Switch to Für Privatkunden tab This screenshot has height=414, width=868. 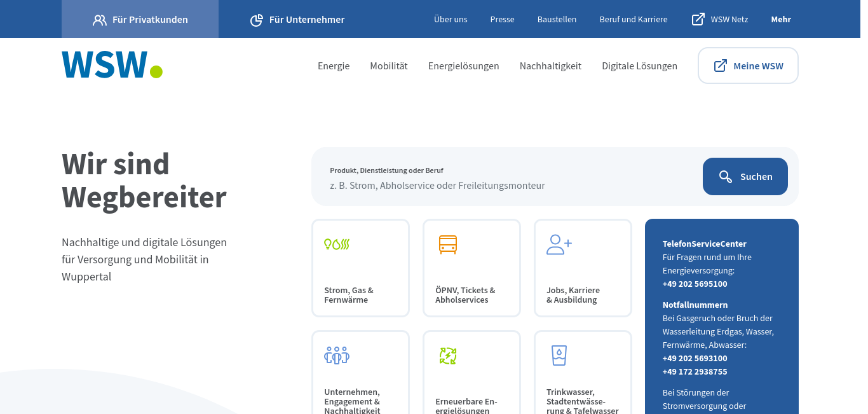pyautogui.click(x=140, y=19)
